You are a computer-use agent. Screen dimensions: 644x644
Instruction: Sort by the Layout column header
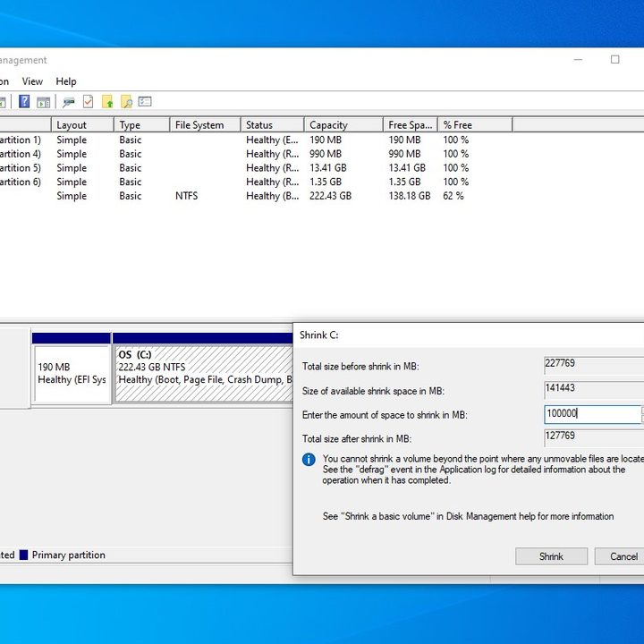[82, 125]
